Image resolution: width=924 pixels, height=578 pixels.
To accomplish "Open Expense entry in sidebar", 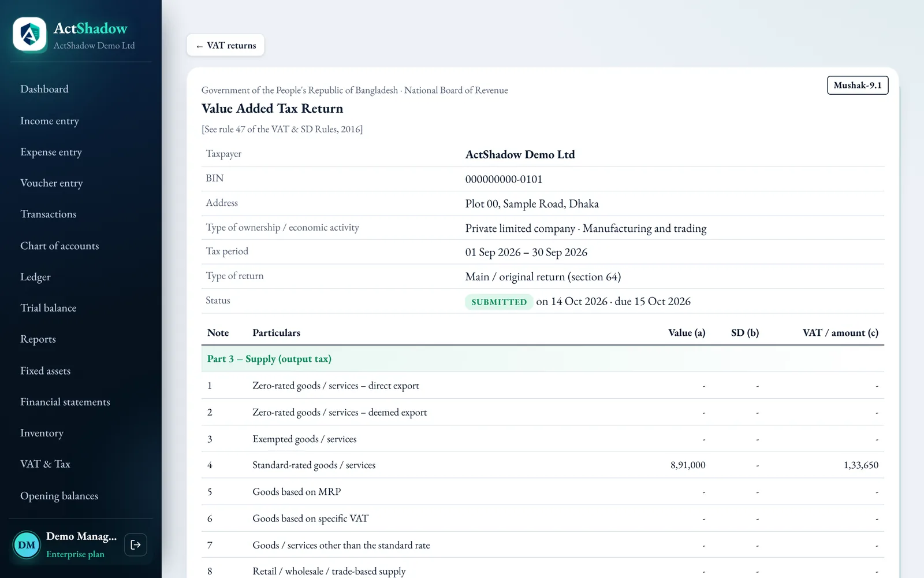I will point(51,152).
